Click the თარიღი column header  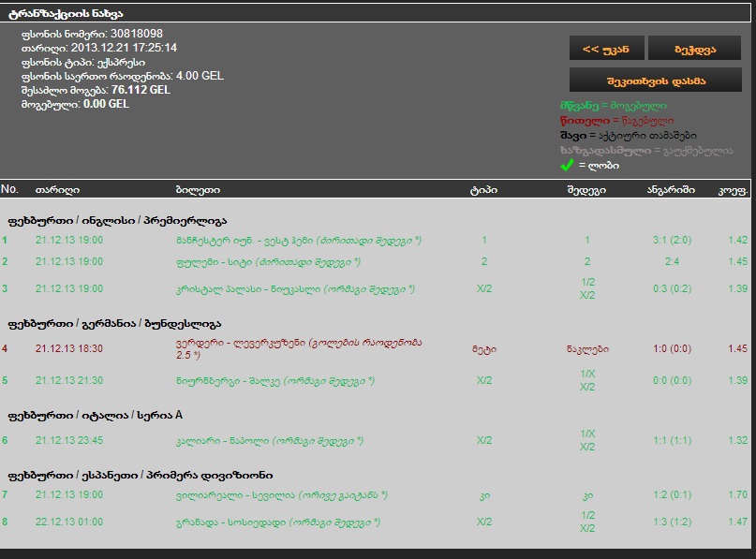click(57, 190)
